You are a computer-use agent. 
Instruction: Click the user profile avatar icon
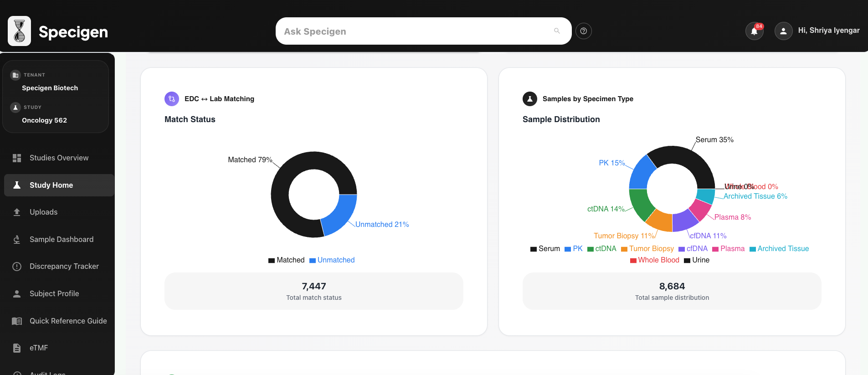[x=783, y=31]
